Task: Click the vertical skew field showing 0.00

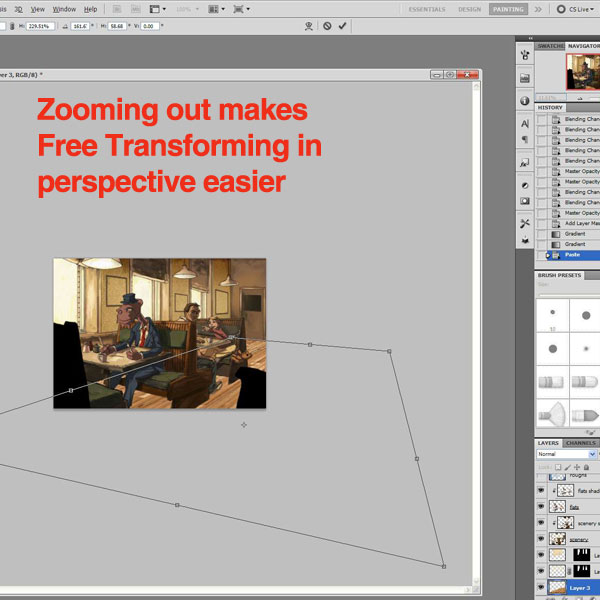Action: (150, 26)
